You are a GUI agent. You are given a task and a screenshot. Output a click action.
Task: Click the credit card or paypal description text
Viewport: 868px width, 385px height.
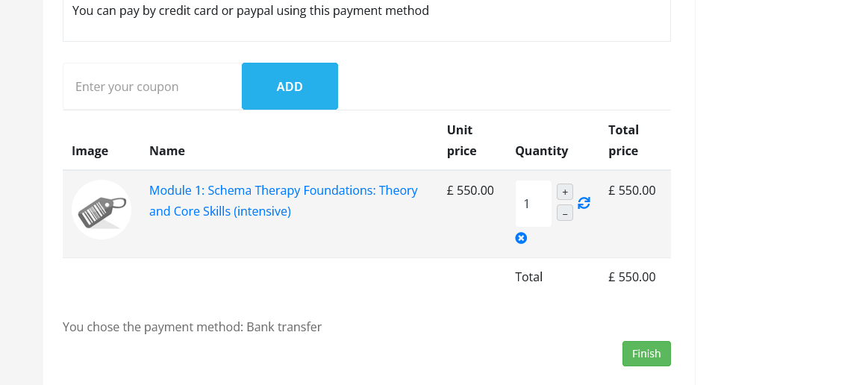[251, 10]
